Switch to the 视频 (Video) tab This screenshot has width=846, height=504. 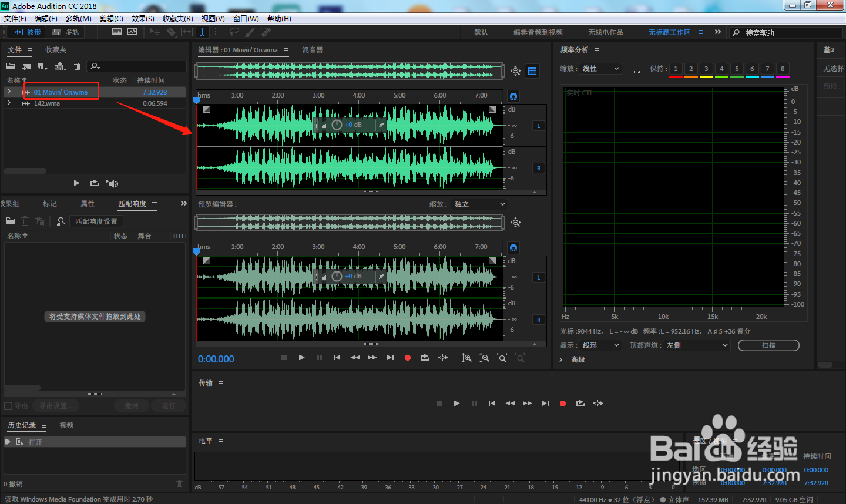pos(66,425)
